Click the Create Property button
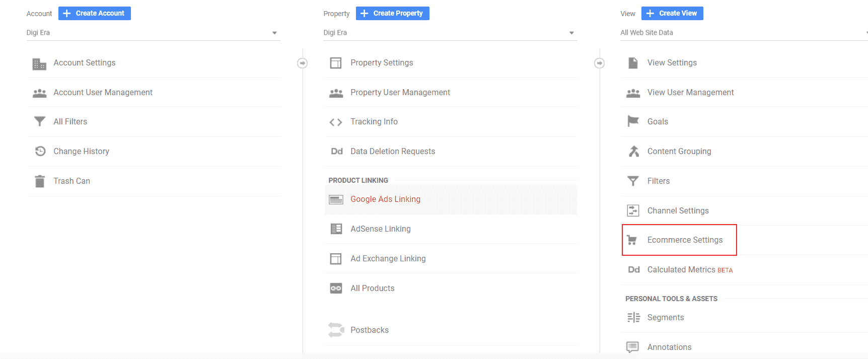Image resolution: width=868 pixels, height=359 pixels. (x=392, y=14)
